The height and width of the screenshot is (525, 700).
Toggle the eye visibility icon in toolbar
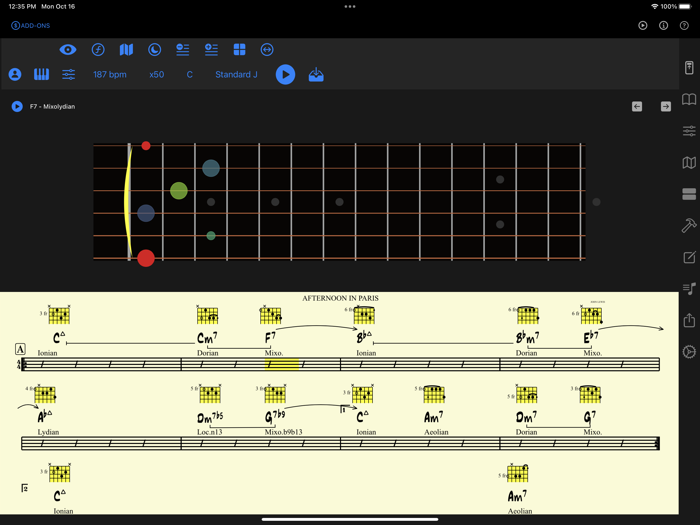click(68, 50)
